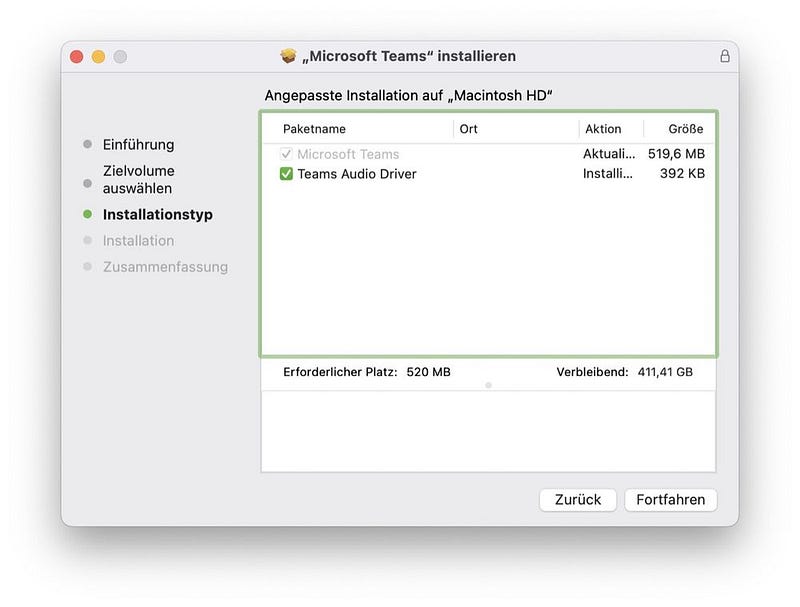This screenshot has height=607, width=800.
Task: Click the Installationstyp step
Action: (158, 214)
